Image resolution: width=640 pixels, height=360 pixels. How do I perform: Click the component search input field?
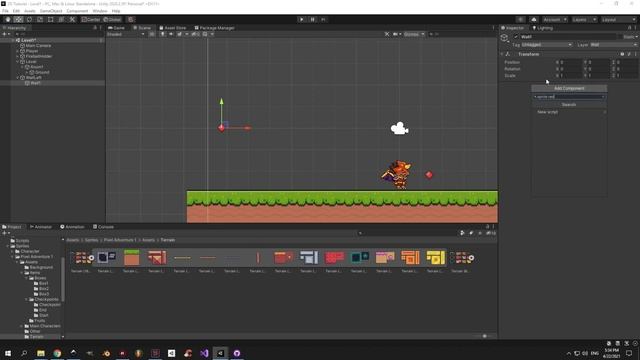[569, 97]
